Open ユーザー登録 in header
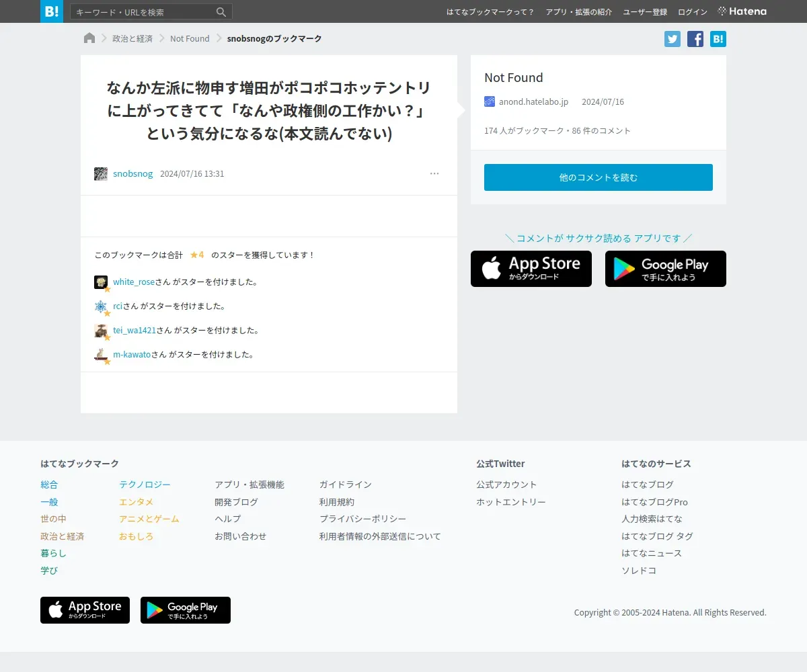 pyautogui.click(x=645, y=12)
